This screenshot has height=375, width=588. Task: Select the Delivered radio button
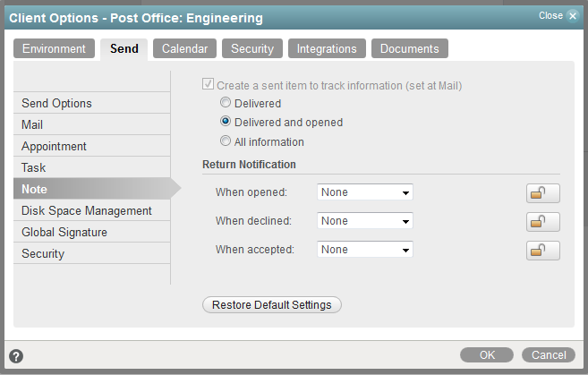pyautogui.click(x=226, y=103)
